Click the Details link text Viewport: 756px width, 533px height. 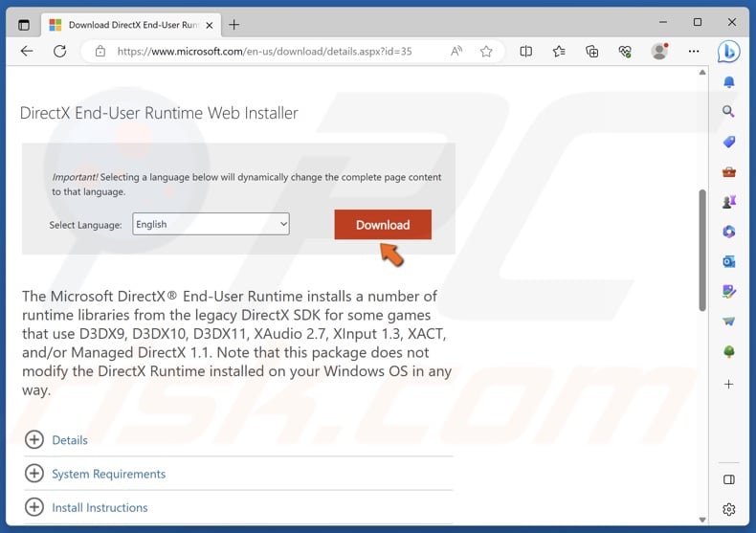(70, 440)
